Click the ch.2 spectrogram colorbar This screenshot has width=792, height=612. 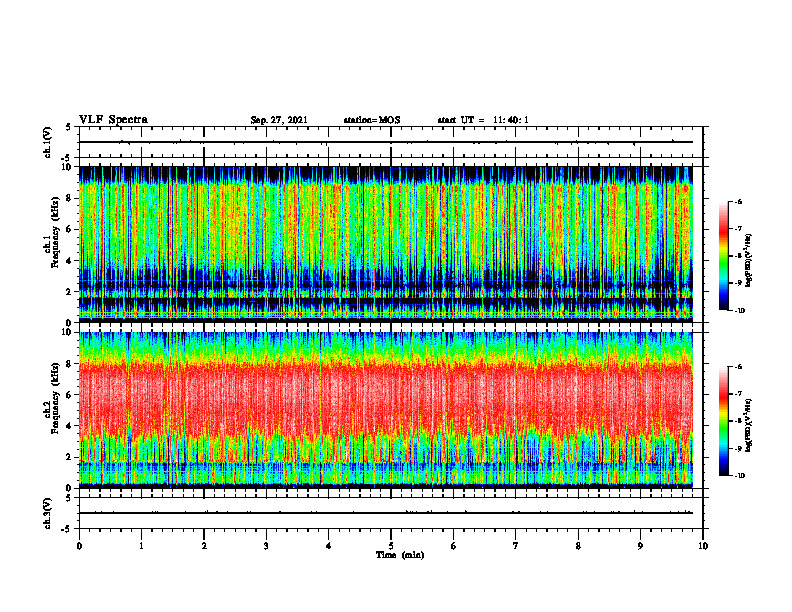pyautogui.click(x=724, y=421)
